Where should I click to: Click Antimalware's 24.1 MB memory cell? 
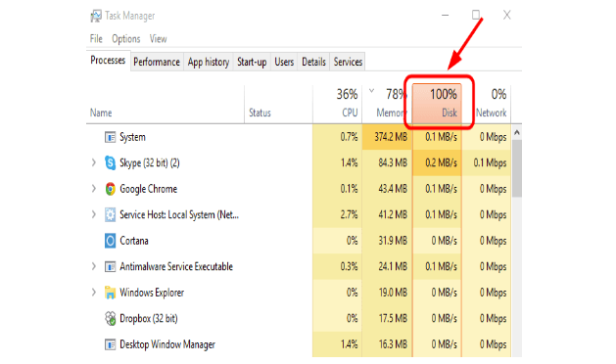[387, 266]
